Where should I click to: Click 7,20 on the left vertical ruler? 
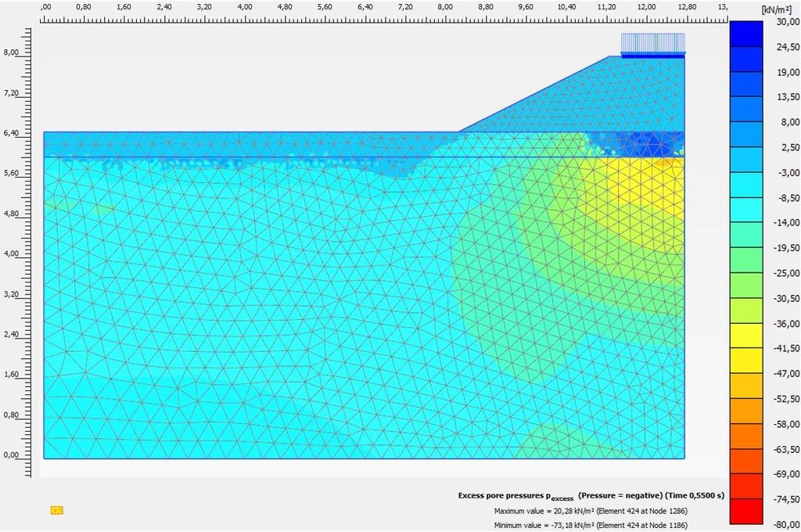[11, 93]
